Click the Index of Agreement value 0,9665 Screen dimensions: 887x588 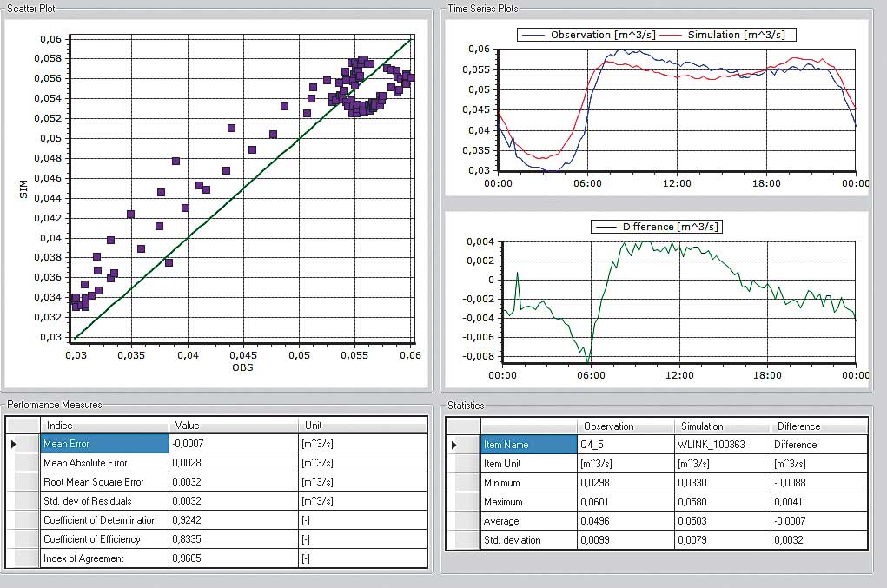(233, 558)
